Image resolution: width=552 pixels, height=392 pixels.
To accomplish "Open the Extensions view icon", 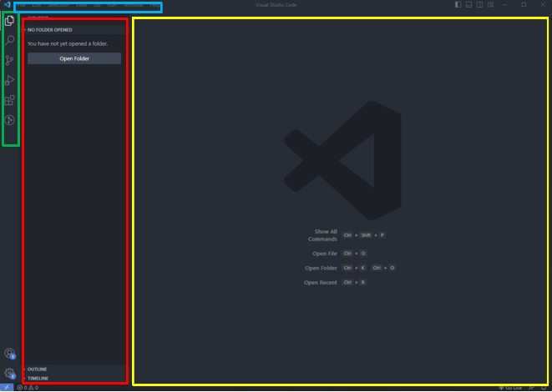I will coord(9,100).
